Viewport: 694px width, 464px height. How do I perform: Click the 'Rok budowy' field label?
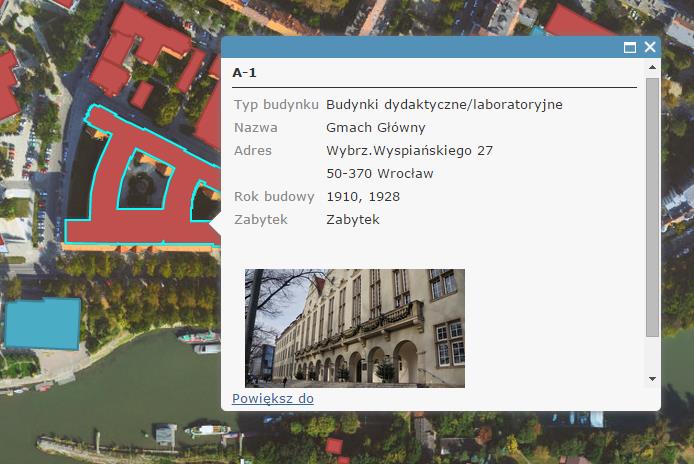274,197
